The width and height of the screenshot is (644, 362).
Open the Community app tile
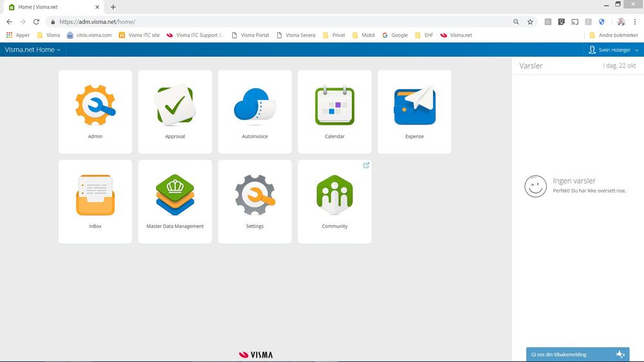335,202
